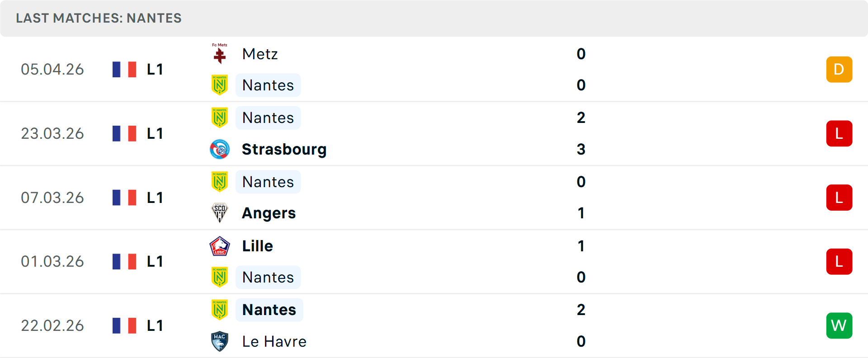Screen dimensions: 868x358
Task: Open the Strasbourg team page link
Action: coord(284,149)
